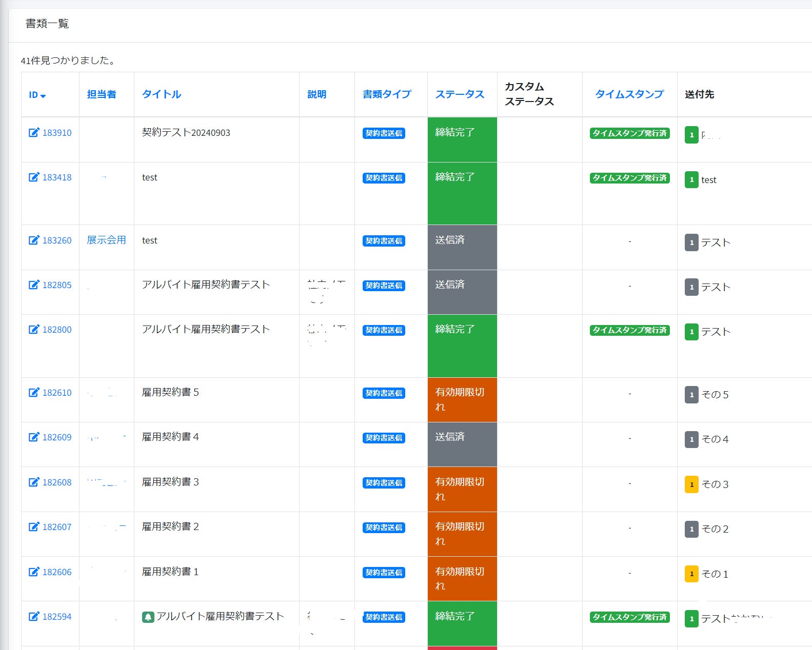Click the bell icon in row 182594 title
This screenshot has height=650, width=812.
[148, 617]
